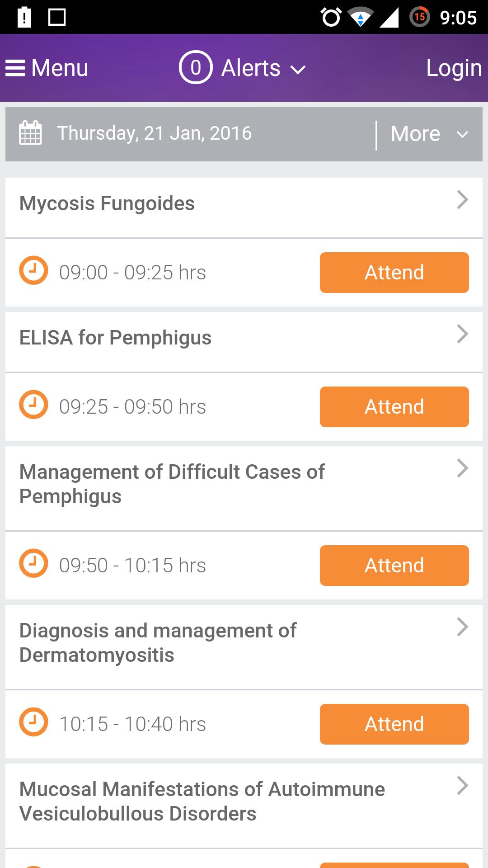Viewport: 488px width, 868px height.
Task: Tap the calendar icon beside the date
Action: (30, 133)
